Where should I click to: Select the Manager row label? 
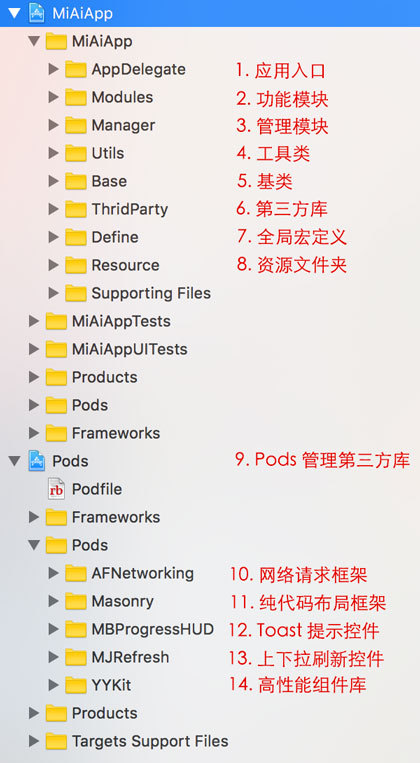tap(124, 126)
